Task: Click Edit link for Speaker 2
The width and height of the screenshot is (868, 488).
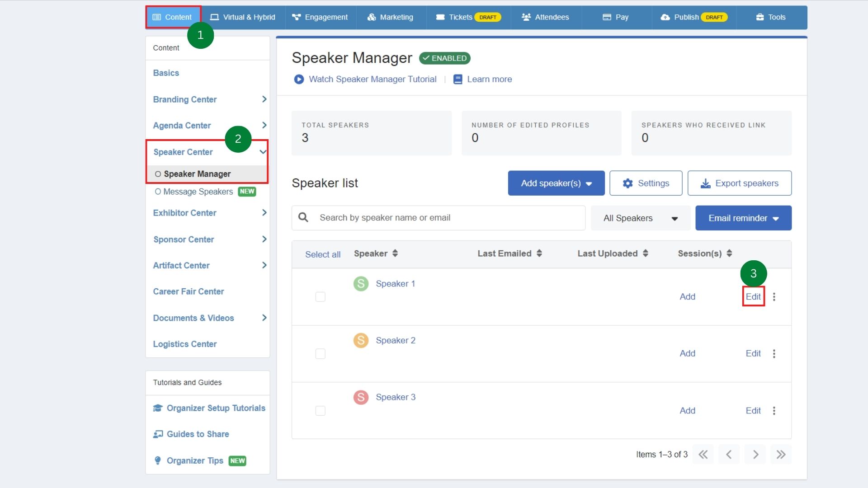Action: [x=753, y=353]
